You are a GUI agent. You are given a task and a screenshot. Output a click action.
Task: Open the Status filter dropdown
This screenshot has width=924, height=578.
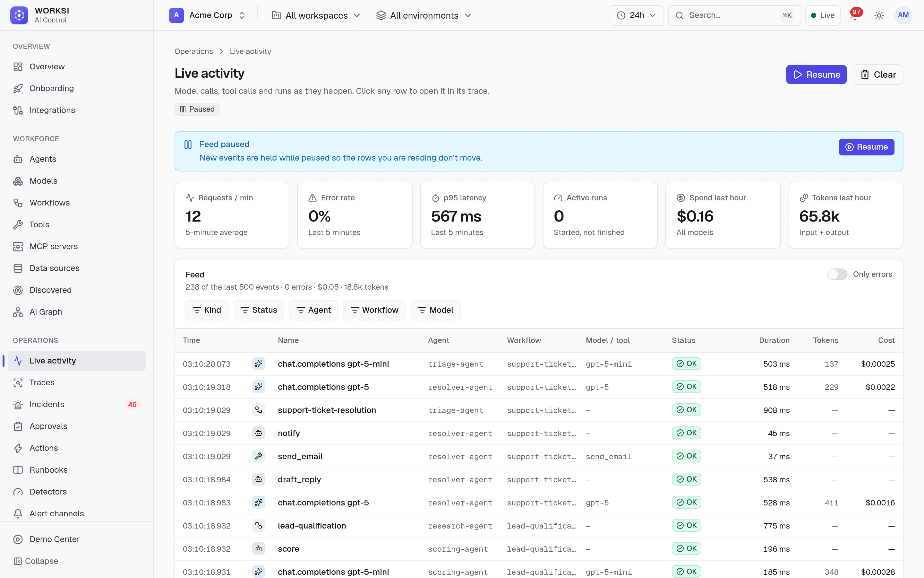(259, 310)
